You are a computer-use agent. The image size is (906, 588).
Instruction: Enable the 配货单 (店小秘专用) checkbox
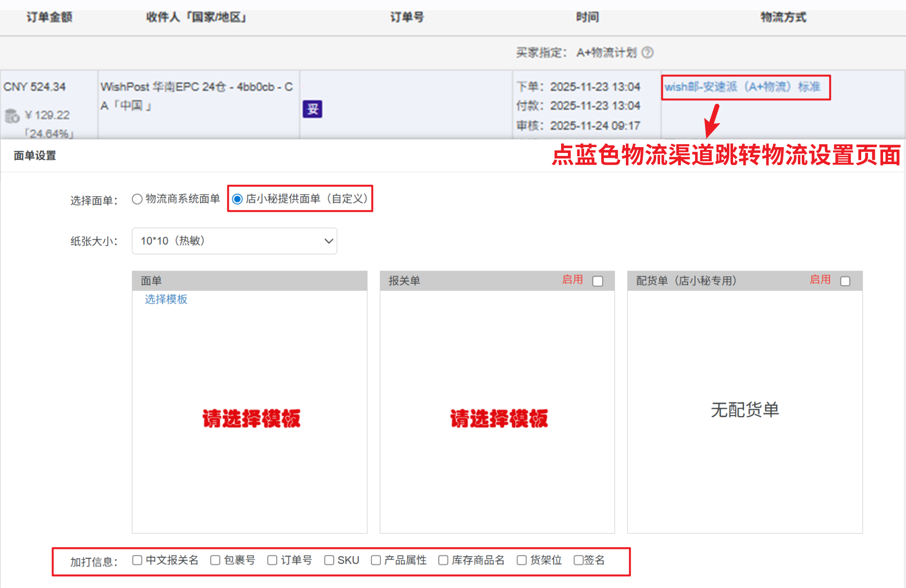(x=845, y=281)
